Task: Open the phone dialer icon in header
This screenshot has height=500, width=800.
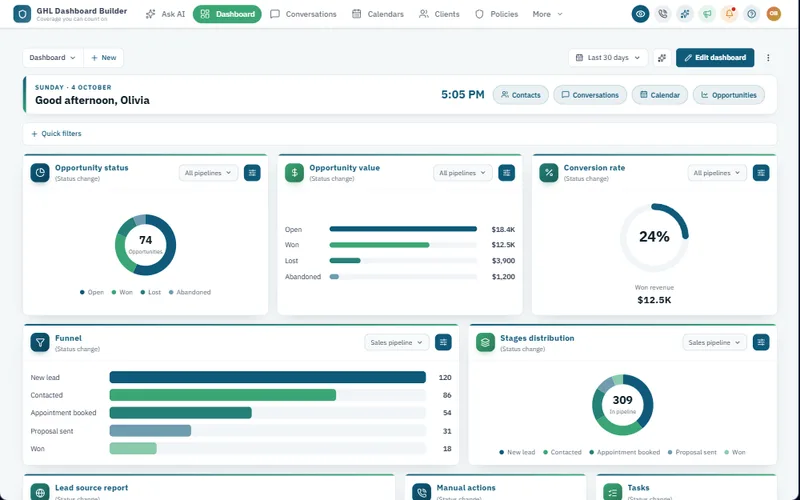Action: click(663, 14)
